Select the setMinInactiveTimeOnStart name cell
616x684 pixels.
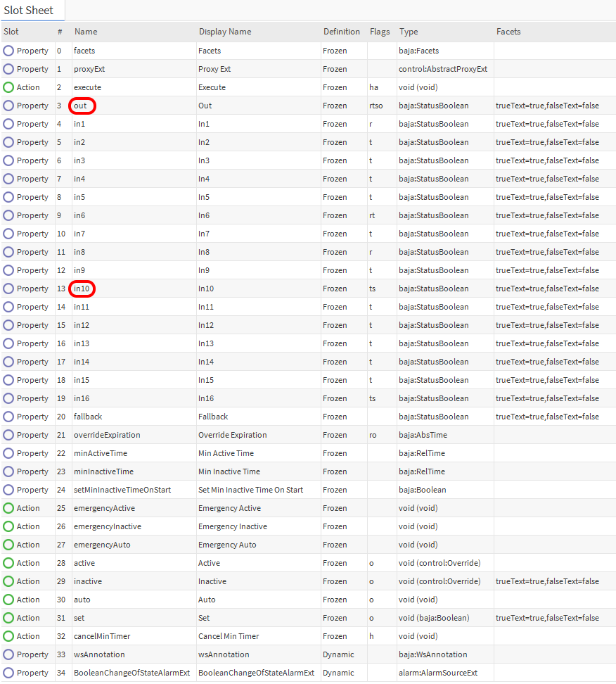tap(122, 490)
